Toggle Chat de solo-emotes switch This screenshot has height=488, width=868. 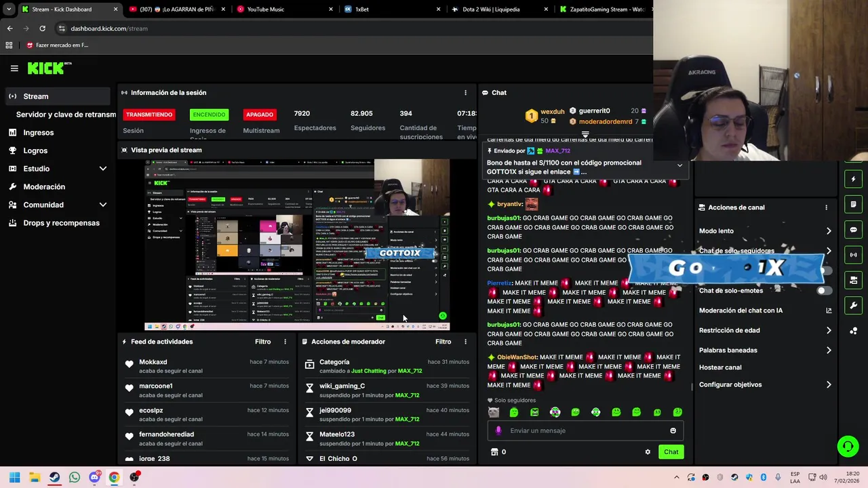(823, 291)
